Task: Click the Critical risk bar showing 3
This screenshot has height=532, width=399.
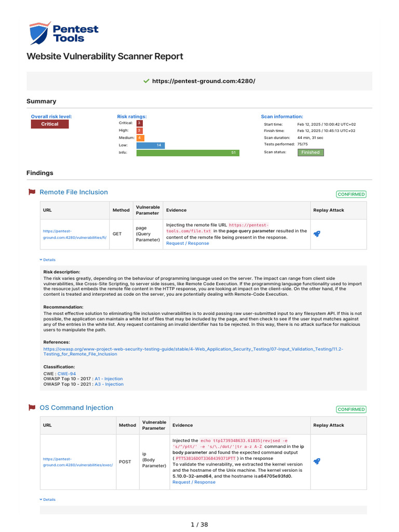Action: (x=139, y=123)
